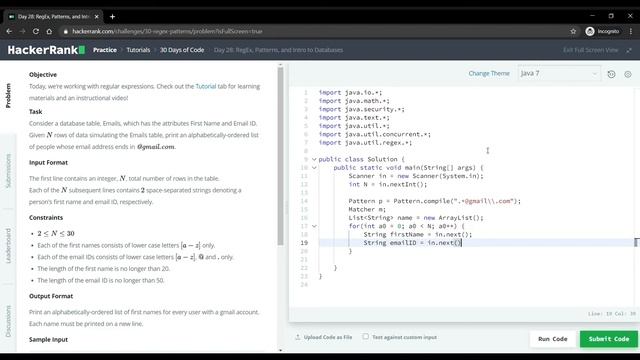Click the browser forward arrow
Viewport: 640px width, 360px height.
[x=22, y=31]
